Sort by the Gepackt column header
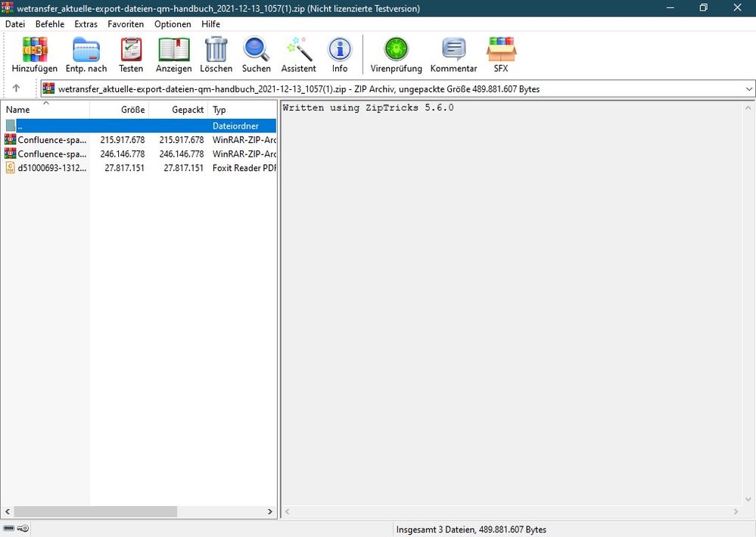 (x=179, y=110)
